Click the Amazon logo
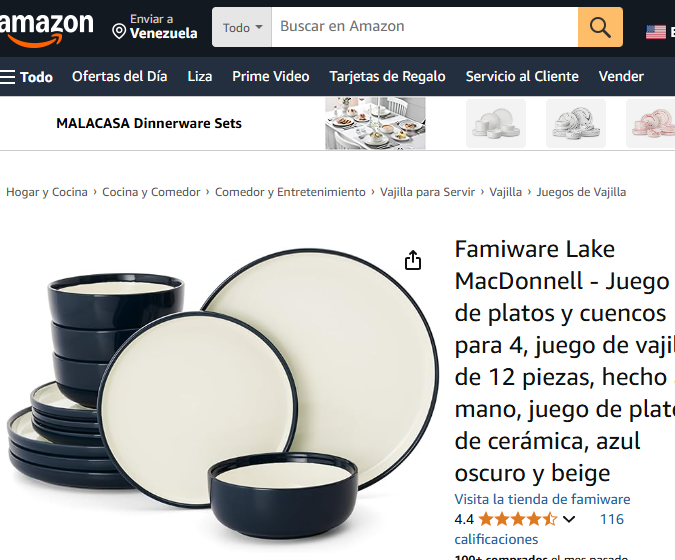Viewport: 675px width, 560px height. pyautogui.click(x=46, y=28)
